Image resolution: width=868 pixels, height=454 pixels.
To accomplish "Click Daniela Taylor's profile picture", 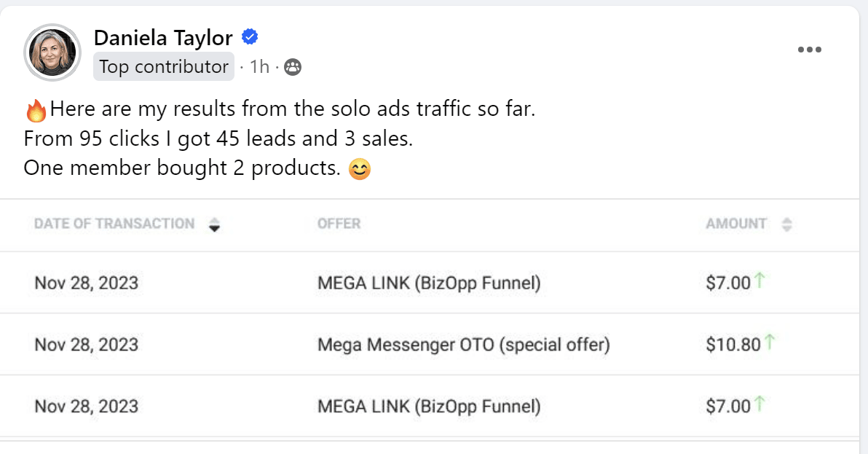I will coord(52,52).
